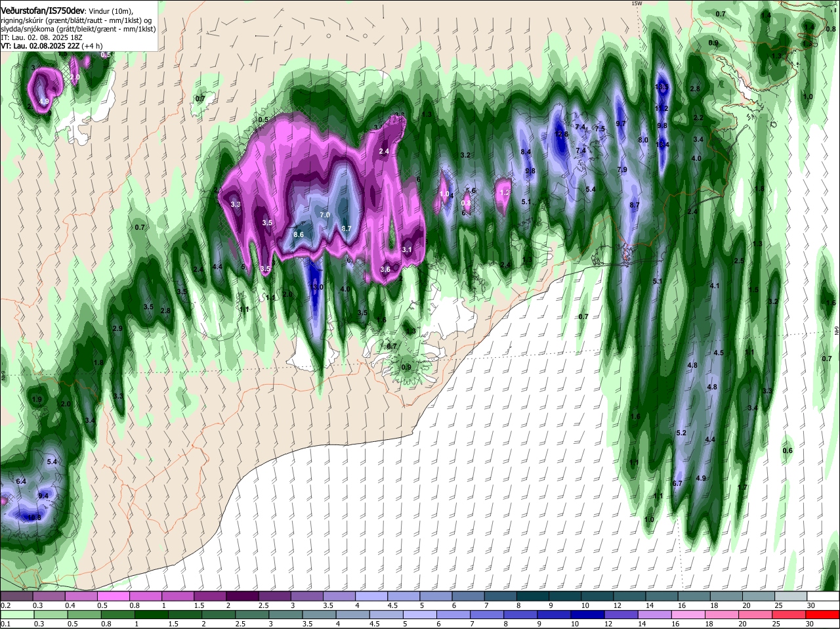This screenshot has height=629, width=840.
Task: Click the 8.0 rain value on the map
Action: point(643,140)
